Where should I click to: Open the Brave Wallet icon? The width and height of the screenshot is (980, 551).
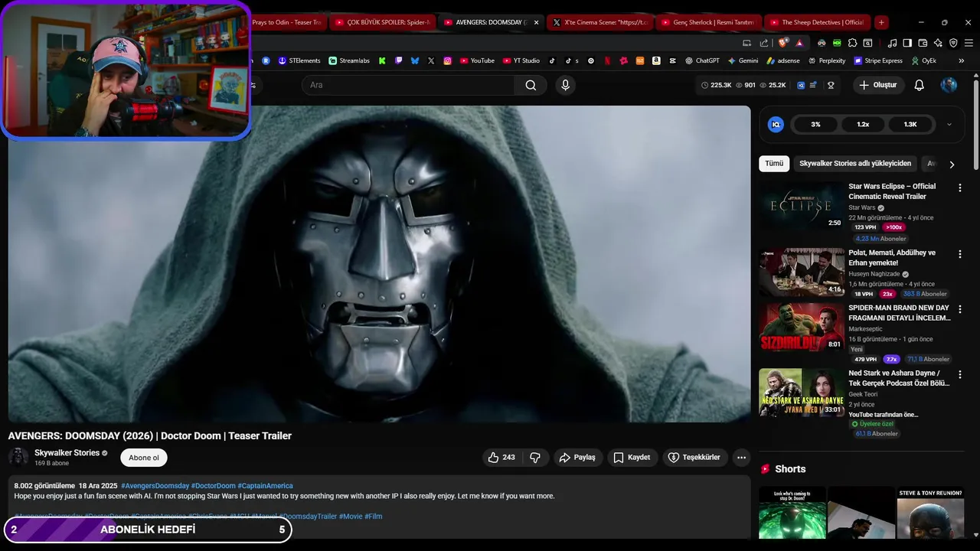923,43
